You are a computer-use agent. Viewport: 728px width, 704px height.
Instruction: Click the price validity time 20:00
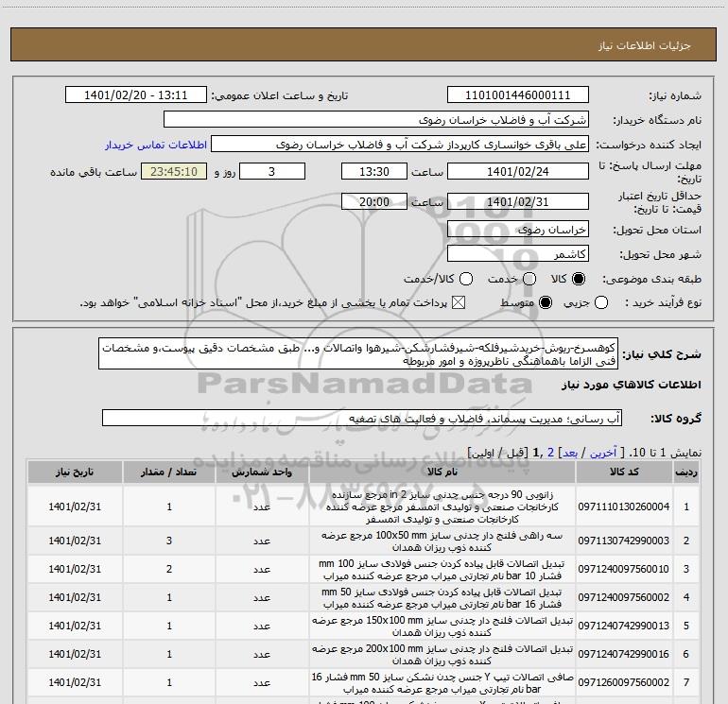point(374,201)
